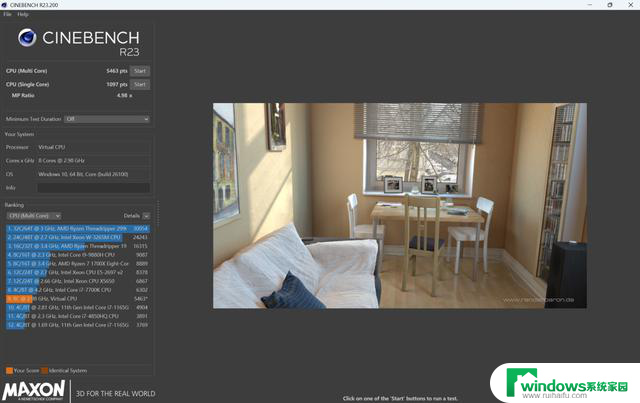
Task: Select the 3769-point 11th Gen i7-1165G row
Action: click(x=78, y=325)
